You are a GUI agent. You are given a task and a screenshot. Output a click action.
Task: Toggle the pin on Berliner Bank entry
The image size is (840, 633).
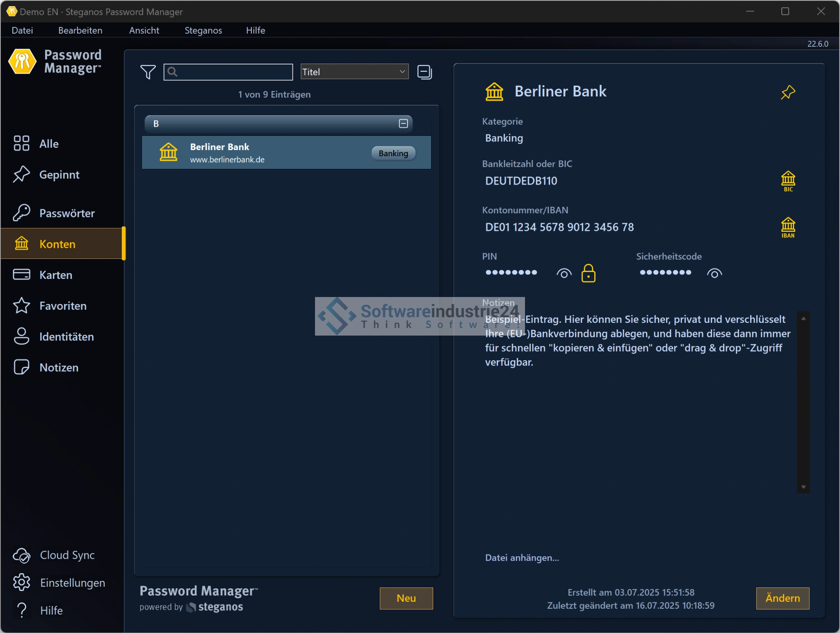click(787, 92)
